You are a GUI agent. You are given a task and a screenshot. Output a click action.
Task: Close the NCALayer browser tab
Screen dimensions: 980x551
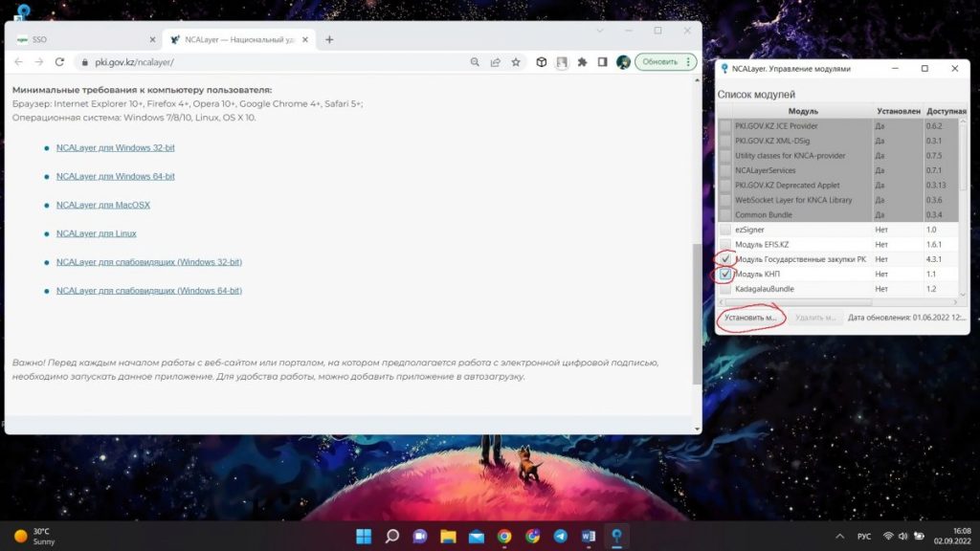click(305, 39)
